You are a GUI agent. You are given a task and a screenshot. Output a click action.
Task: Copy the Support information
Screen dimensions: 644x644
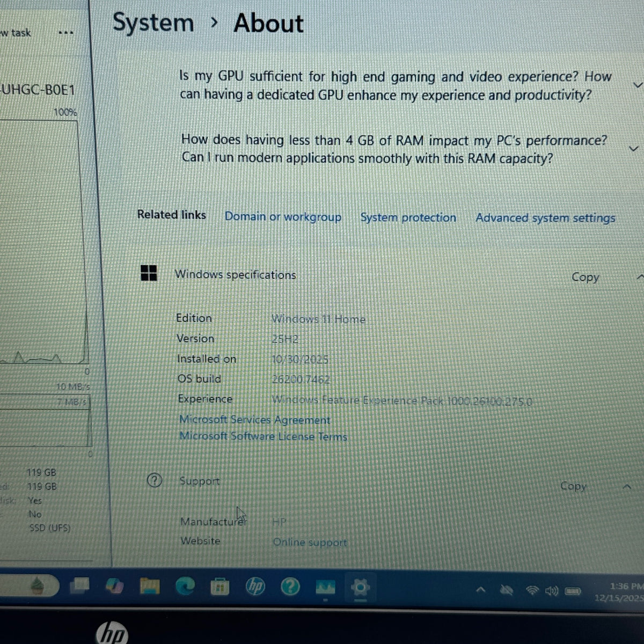[573, 486]
